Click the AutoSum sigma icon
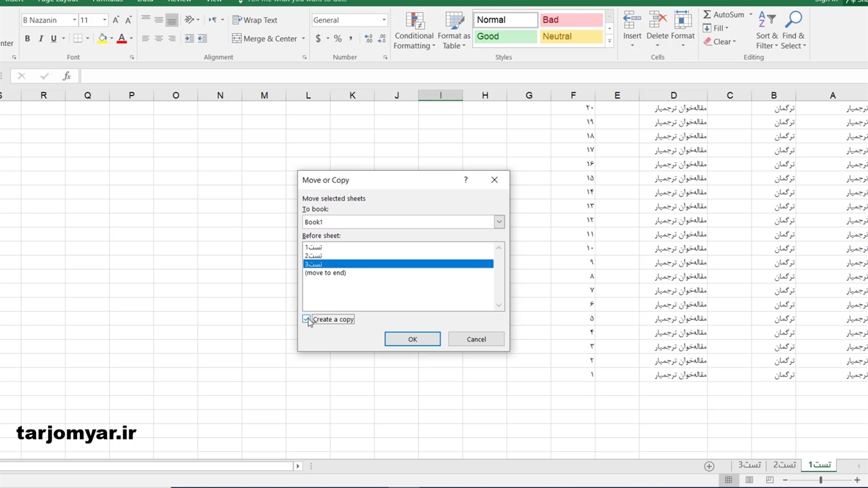 [707, 14]
